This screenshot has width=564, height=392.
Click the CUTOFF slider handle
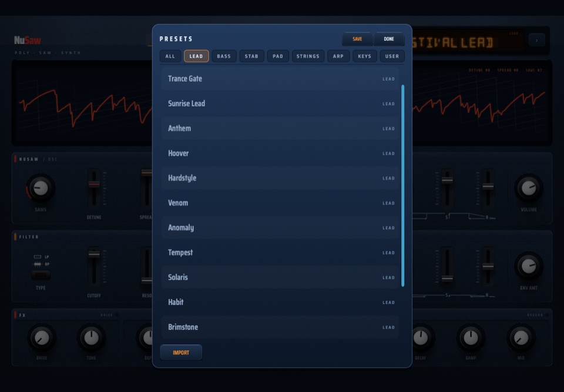click(94, 254)
